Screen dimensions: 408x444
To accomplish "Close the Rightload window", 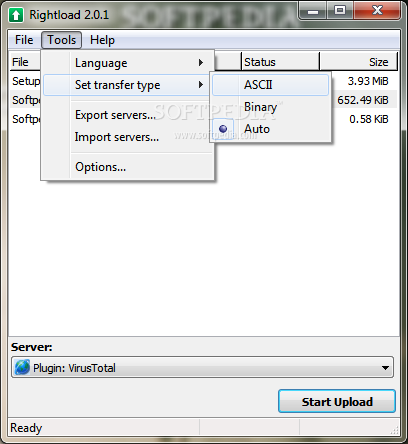I will pyautogui.click(x=377, y=11).
